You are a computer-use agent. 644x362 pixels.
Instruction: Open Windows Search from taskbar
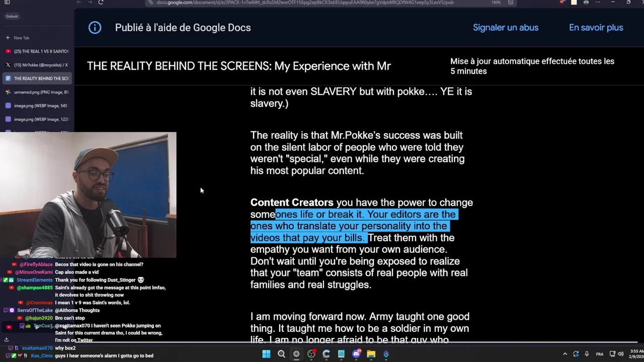point(281,354)
